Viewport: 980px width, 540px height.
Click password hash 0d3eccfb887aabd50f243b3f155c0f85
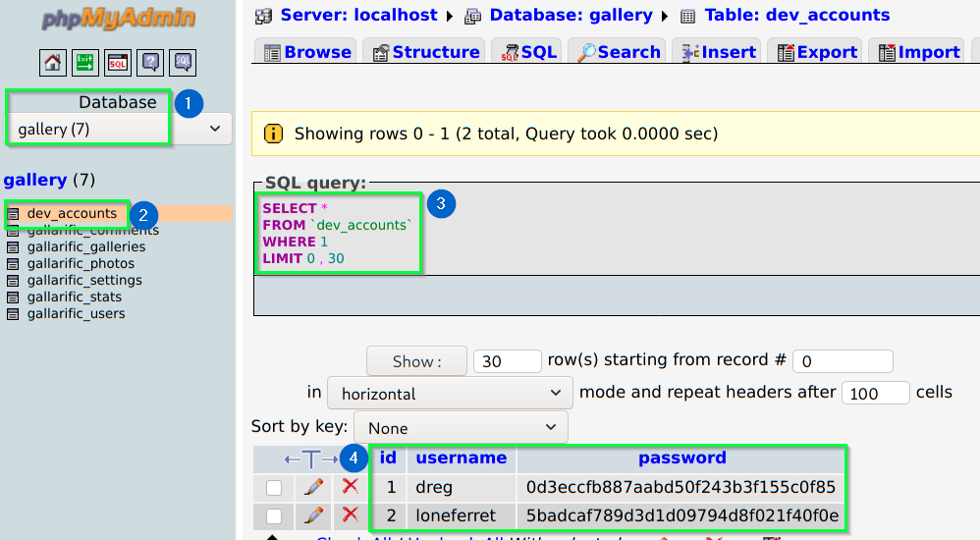click(681, 487)
